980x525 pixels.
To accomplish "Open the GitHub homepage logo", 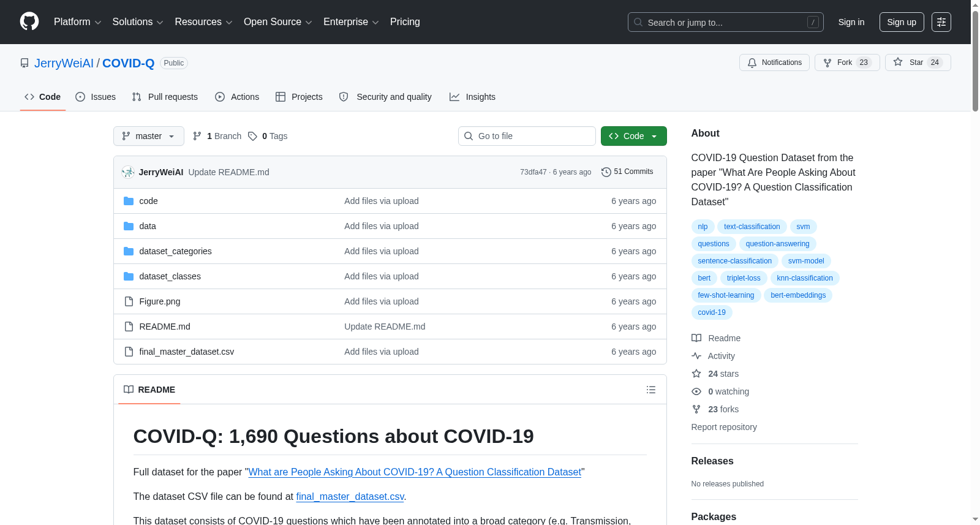I will [x=29, y=21].
